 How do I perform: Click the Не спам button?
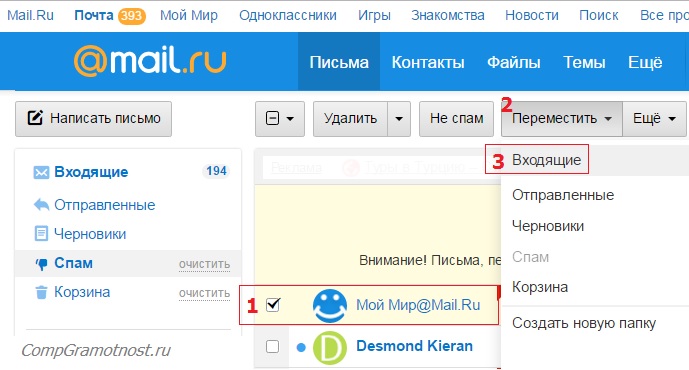pyautogui.click(x=456, y=119)
